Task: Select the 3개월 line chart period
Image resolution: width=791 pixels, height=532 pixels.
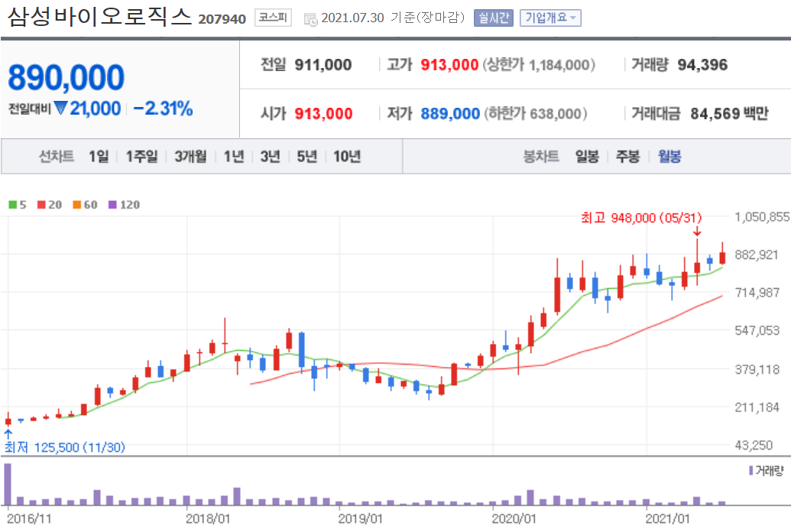Action: [x=191, y=157]
